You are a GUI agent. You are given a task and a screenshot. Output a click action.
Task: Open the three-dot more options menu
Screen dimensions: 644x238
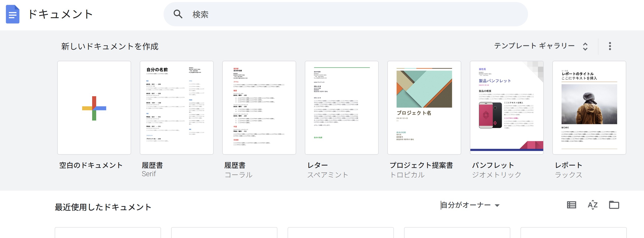[610, 46]
